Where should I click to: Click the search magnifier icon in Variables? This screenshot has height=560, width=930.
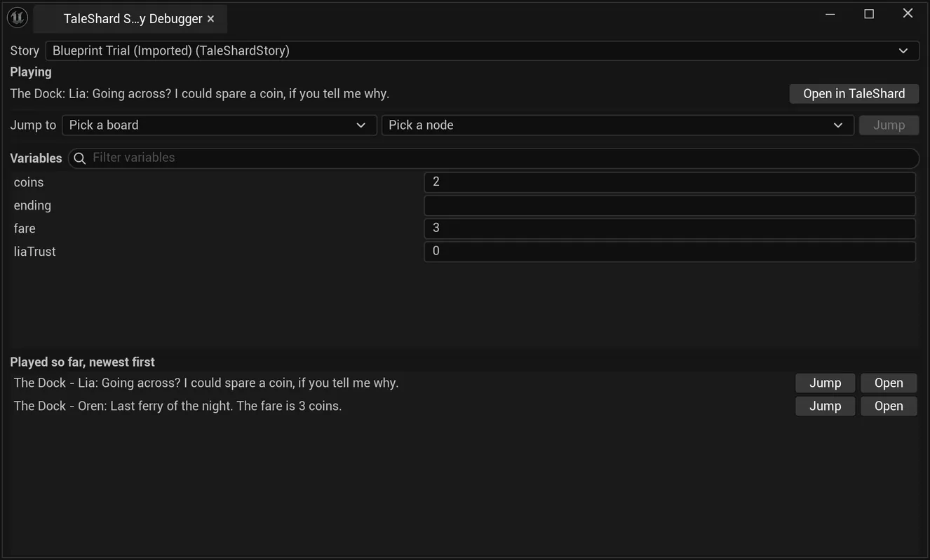80,158
